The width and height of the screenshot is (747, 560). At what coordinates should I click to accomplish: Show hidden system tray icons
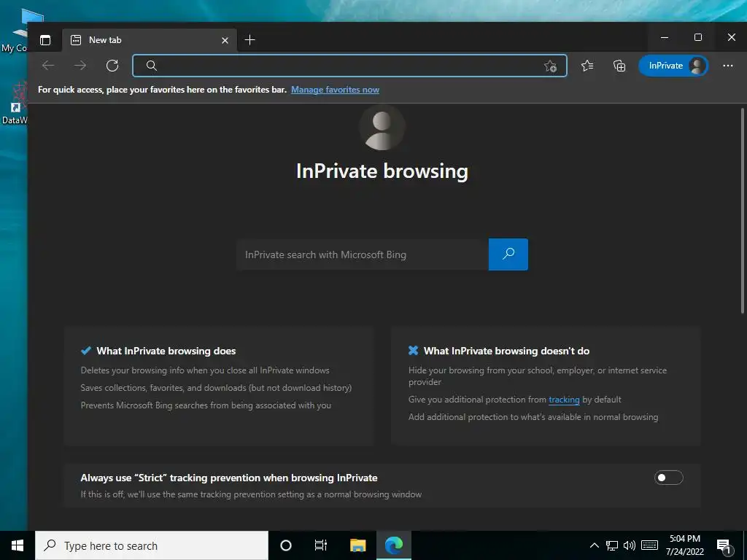[594, 545]
